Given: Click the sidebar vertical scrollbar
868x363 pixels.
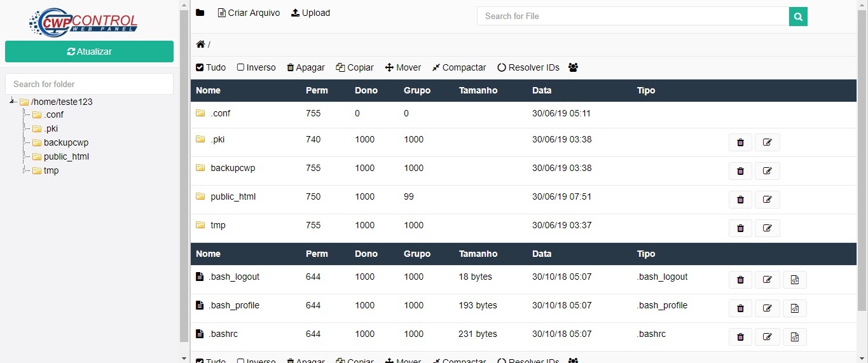Looking at the screenshot, I should click(184, 176).
